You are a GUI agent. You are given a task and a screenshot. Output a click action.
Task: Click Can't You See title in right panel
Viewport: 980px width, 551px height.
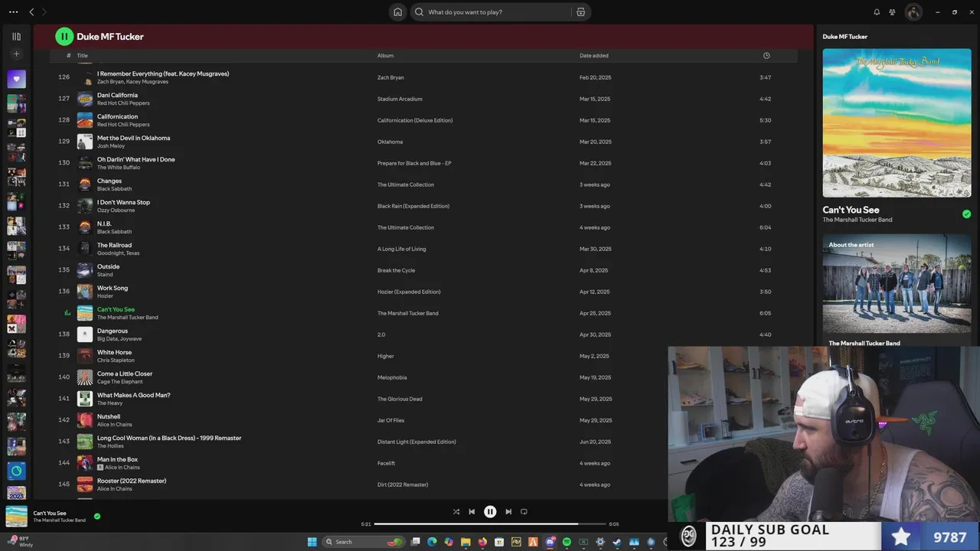click(851, 210)
